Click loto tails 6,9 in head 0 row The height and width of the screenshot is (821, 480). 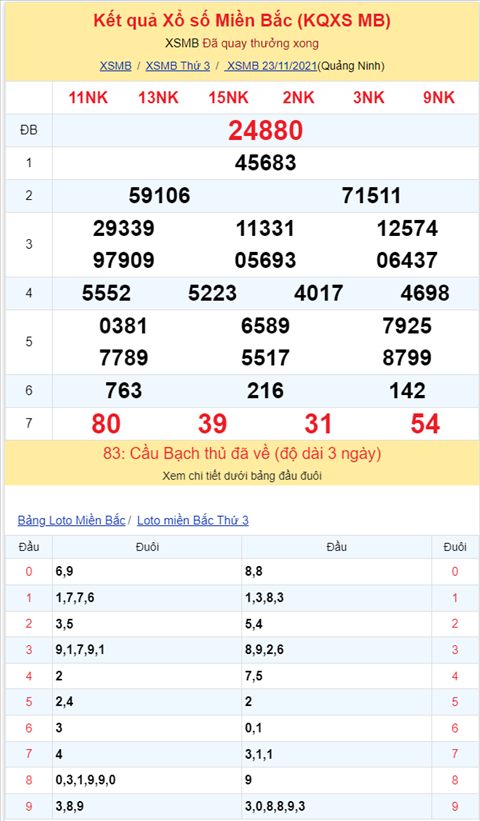64,571
